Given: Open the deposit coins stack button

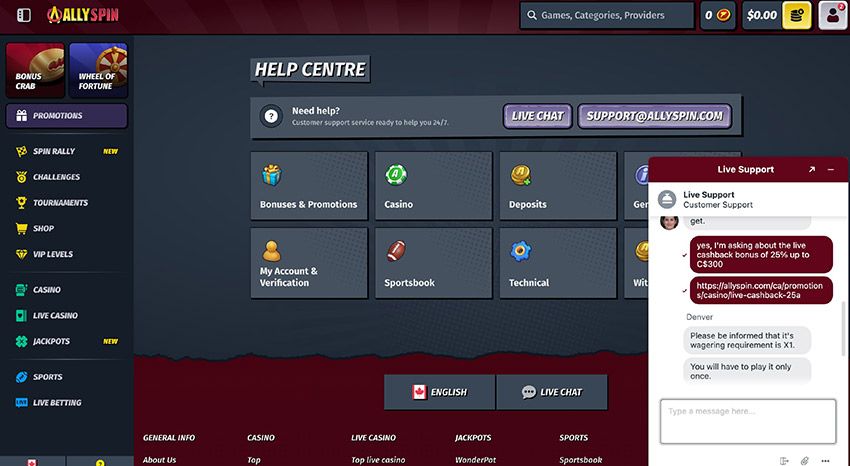Looking at the screenshot, I should click(x=796, y=15).
